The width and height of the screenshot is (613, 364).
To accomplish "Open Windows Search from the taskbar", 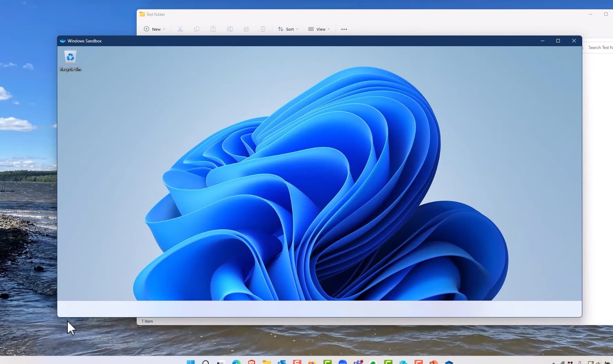I will [206, 362].
